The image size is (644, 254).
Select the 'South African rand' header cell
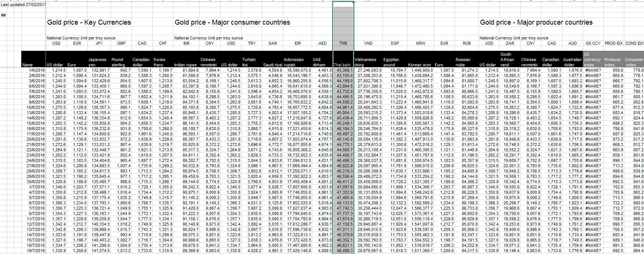pos(511,60)
